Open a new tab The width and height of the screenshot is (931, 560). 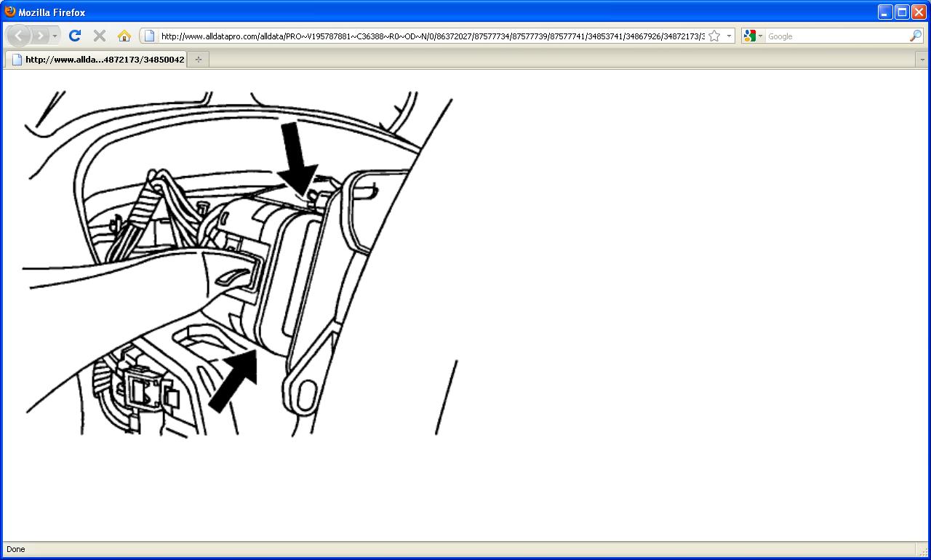click(x=199, y=60)
